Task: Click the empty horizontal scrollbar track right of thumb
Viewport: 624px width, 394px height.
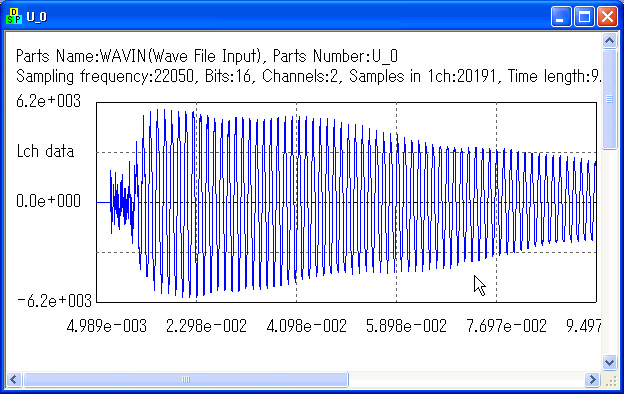Action: pyautogui.click(x=467, y=379)
